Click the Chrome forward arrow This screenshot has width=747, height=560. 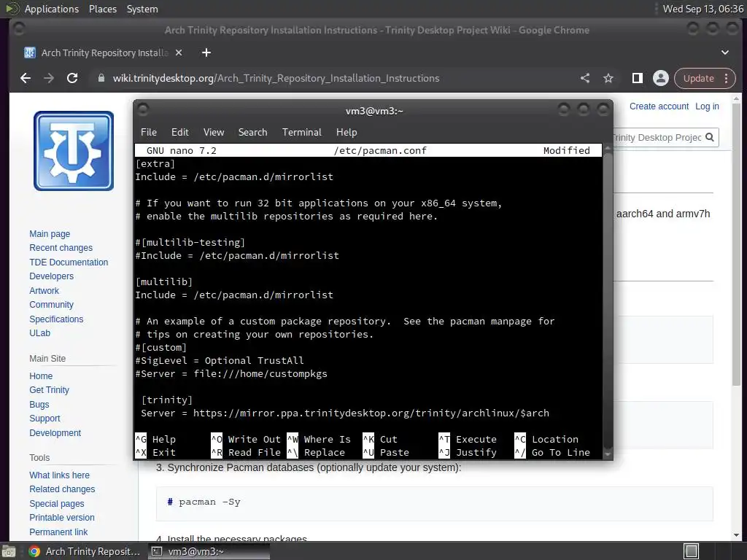tap(49, 78)
